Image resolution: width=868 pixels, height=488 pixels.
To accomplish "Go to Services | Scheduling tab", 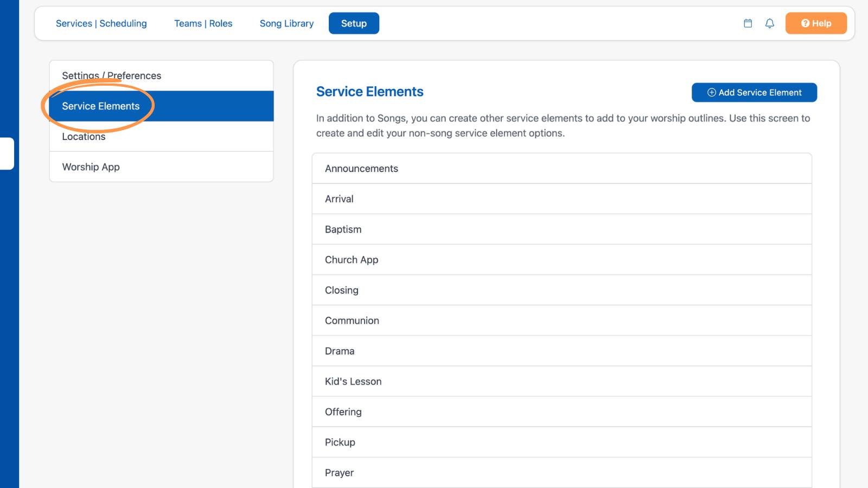I will click(101, 23).
